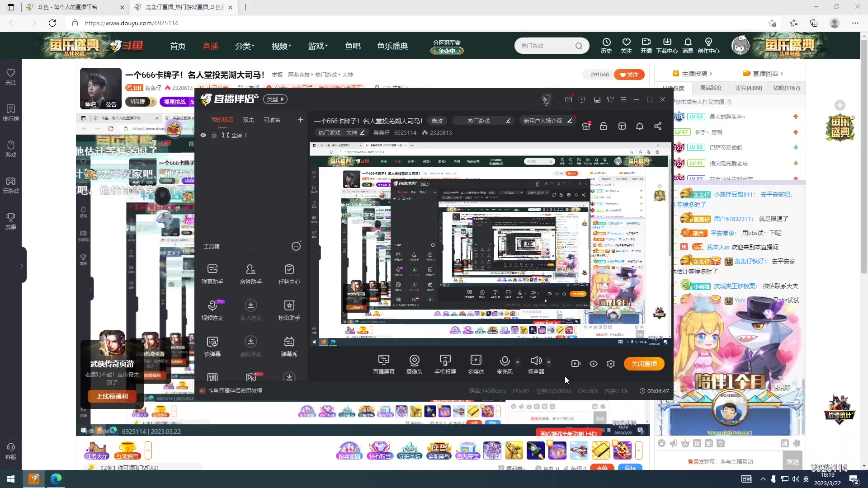Add 手机投屏 source
Screen dimensions: 868x488
pos(445,364)
